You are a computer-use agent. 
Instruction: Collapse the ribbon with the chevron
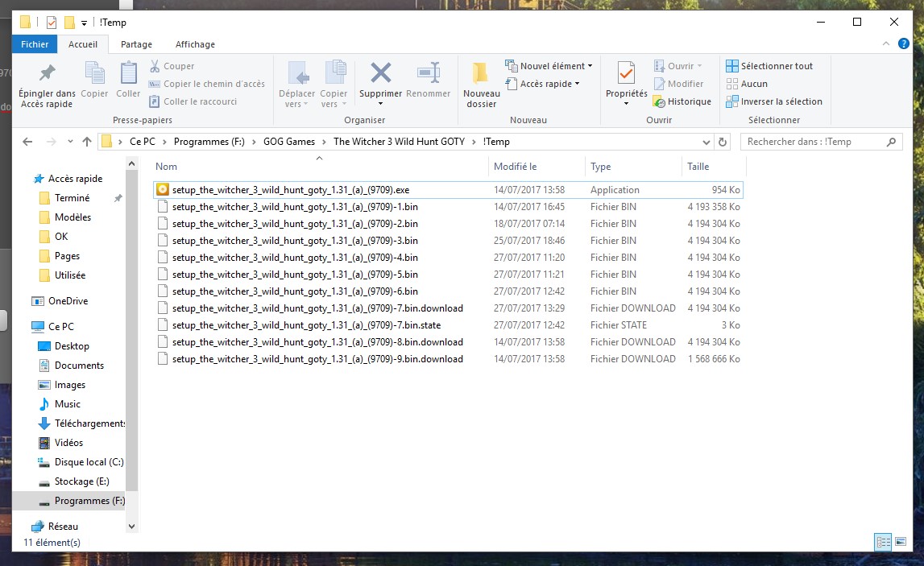coord(885,43)
